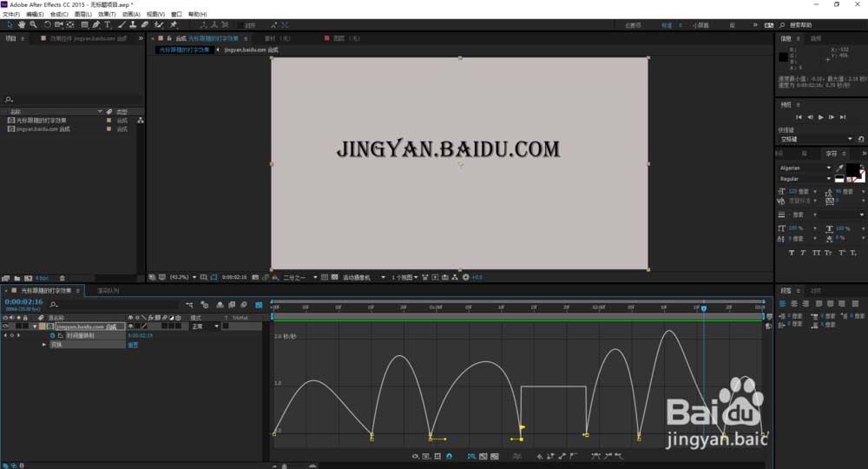The height and width of the screenshot is (469, 868).
Task: Open viewer magnification 43.3% dropdown
Action: click(182, 277)
